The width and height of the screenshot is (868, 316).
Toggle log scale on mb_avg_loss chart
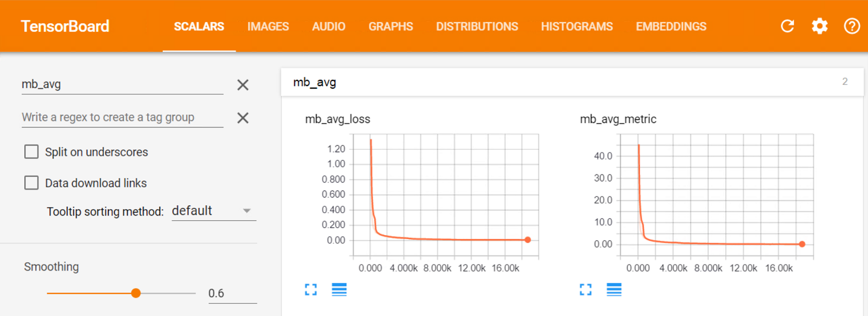click(339, 289)
